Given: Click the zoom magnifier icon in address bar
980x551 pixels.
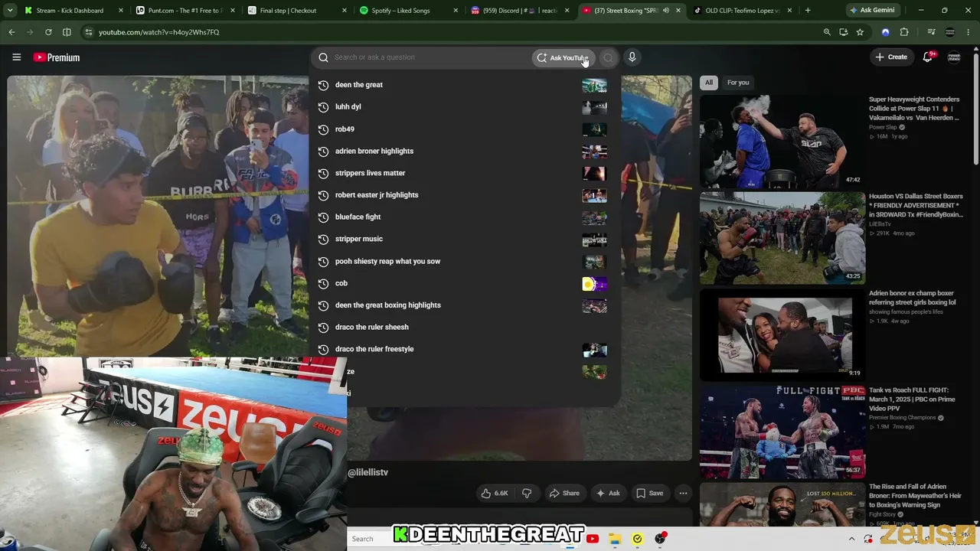Looking at the screenshot, I should pyautogui.click(x=827, y=32).
